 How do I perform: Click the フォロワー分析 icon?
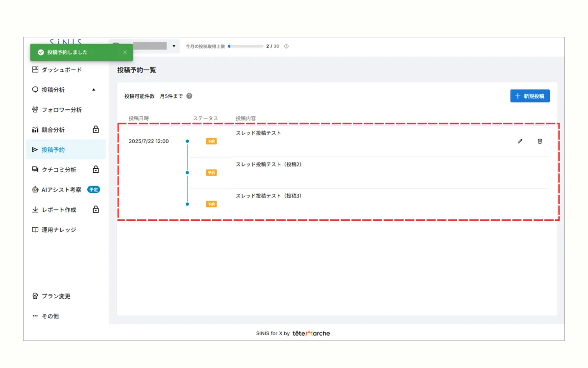[x=34, y=109]
